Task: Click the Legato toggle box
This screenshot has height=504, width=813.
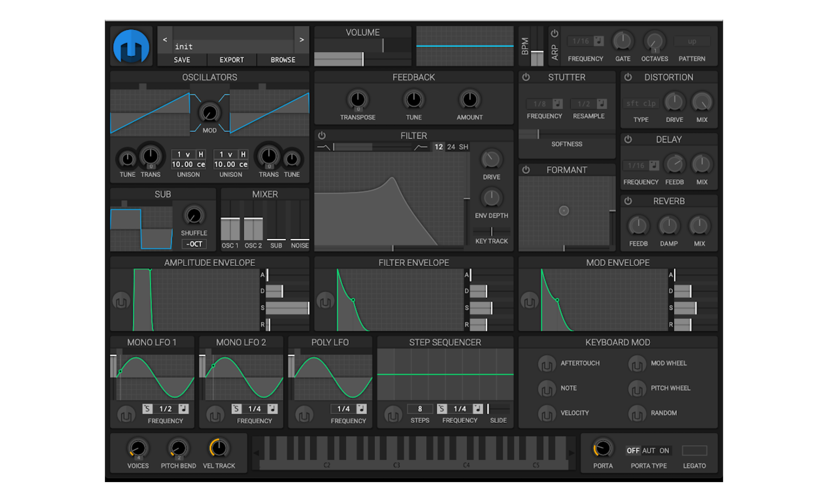Action: click(x=694, y=450)
